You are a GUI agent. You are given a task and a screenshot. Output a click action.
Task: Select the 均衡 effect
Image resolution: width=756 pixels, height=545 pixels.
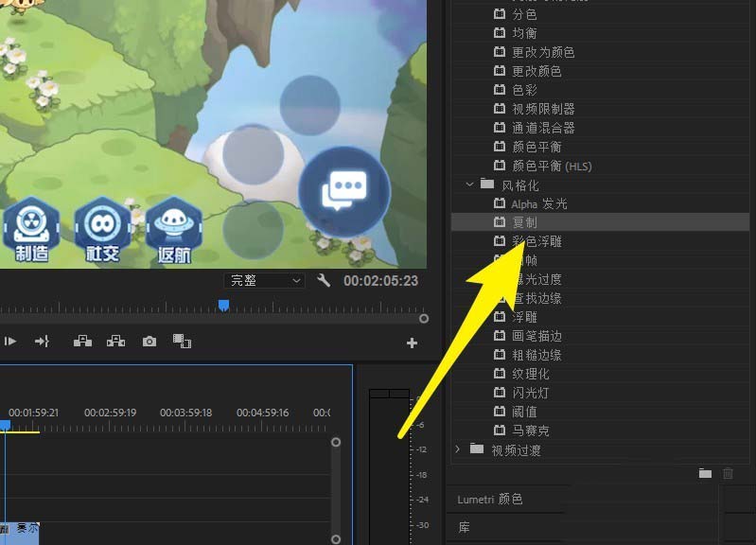click(524, 33)
